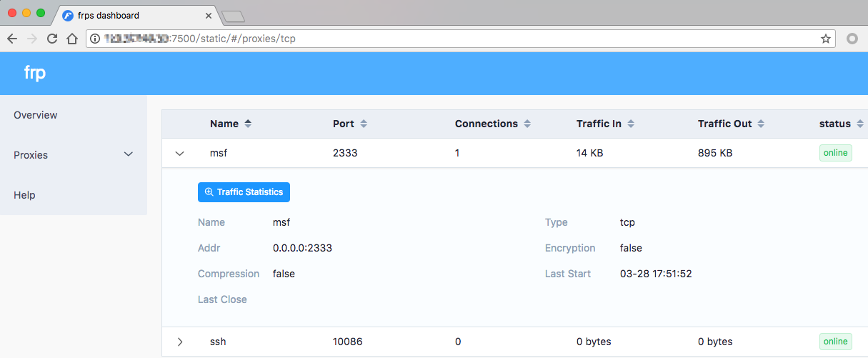The height and width of the screenshot is (358, 868).
Task: Go back in browser history
Action: (12, 39)
